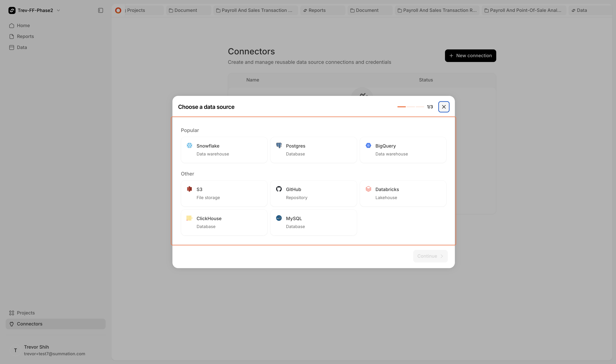Select the Databricks lakehouse card

403,194
